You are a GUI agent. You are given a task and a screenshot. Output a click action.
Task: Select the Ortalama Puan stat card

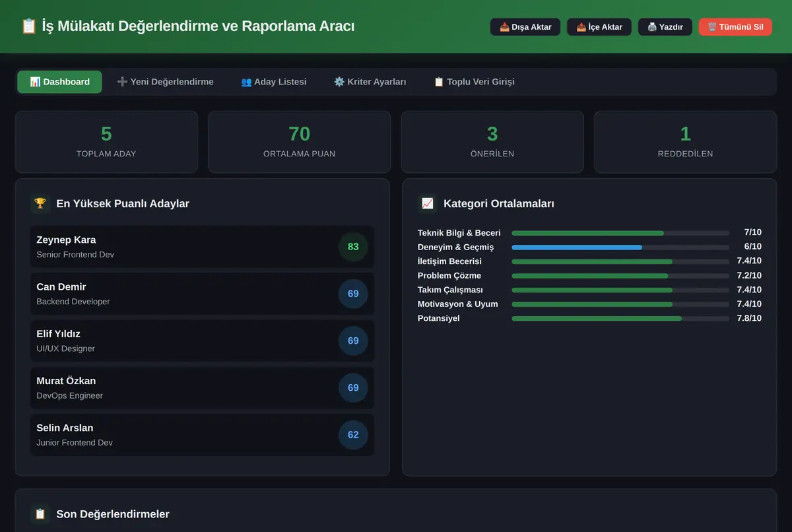(x=300, y=142)
